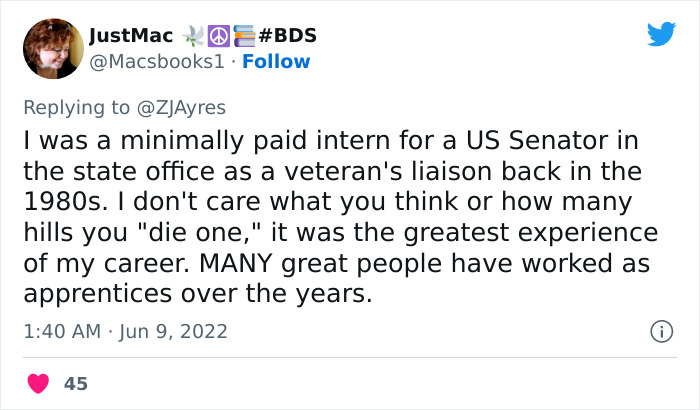Image resolution: width=700 pixels, height=410 pixels.
Task: View the 45 likes count
Action: tap(75, 383)
